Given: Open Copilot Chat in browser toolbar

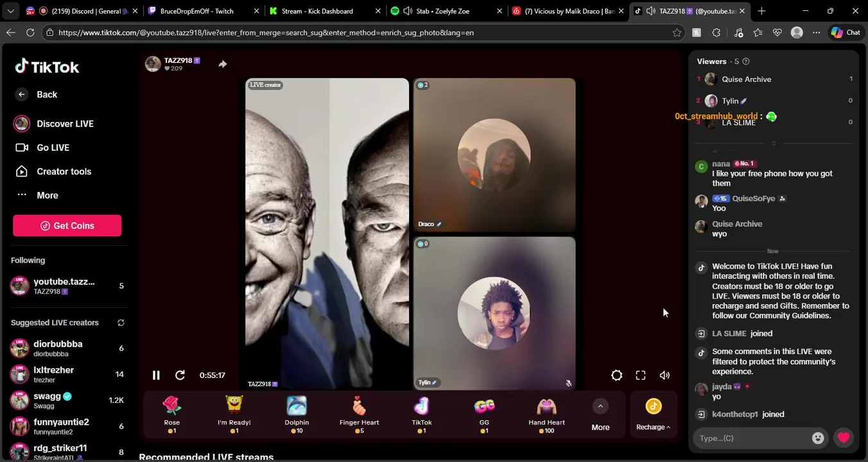Looking at the screenshot, I should (845, 33).
